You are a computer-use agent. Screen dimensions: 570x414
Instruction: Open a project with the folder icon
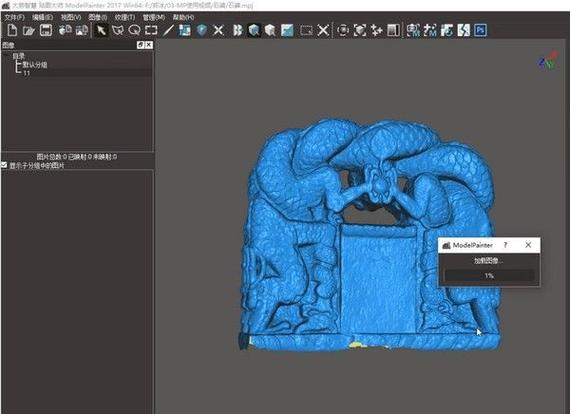[28, 30]
